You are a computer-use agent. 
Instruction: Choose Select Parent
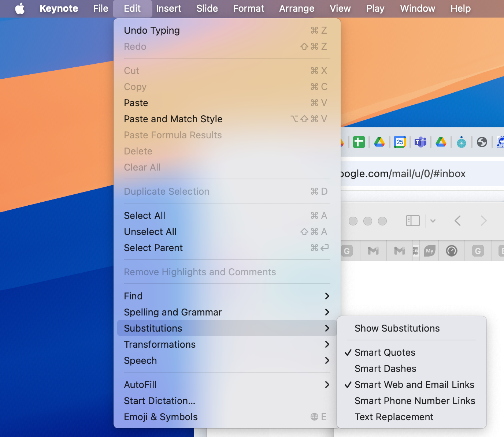click(227, 248)
